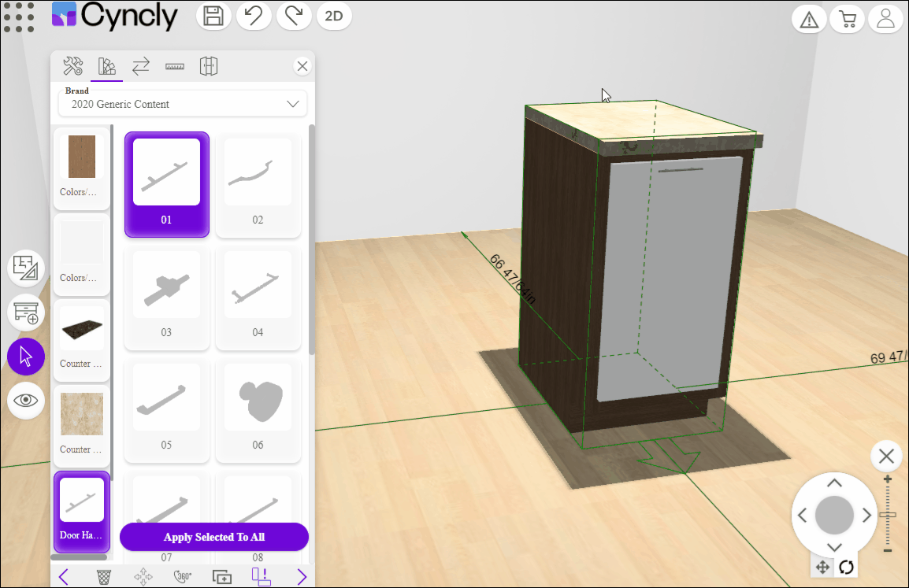909x588 pixels.
Task: Switch to 2D view
Action: point(334,16)
